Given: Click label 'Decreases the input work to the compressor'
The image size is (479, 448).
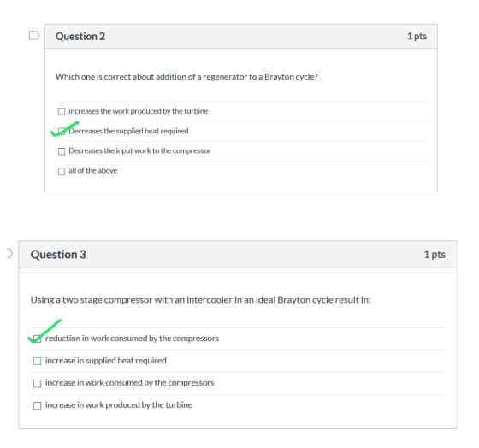Looking at the screenshot, I should coord(139,150).
